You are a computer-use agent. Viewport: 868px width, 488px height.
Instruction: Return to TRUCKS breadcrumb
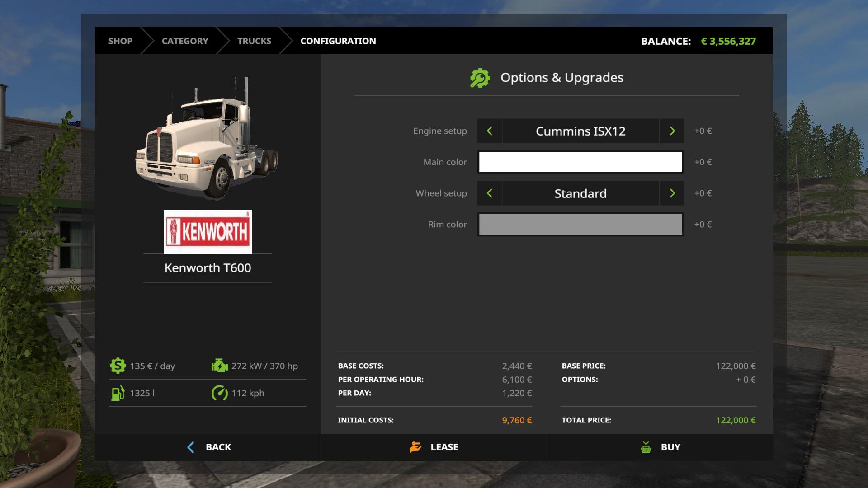point(254,41)
